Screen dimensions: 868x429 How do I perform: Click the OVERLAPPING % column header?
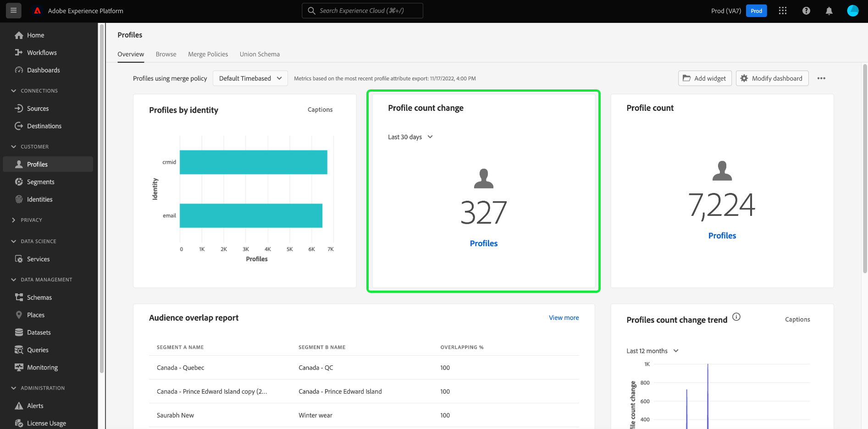click(x=462, y=347)
